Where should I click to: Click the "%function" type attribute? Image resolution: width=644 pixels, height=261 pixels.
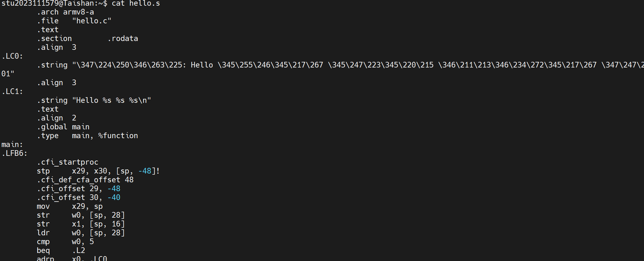pos(118,136)
